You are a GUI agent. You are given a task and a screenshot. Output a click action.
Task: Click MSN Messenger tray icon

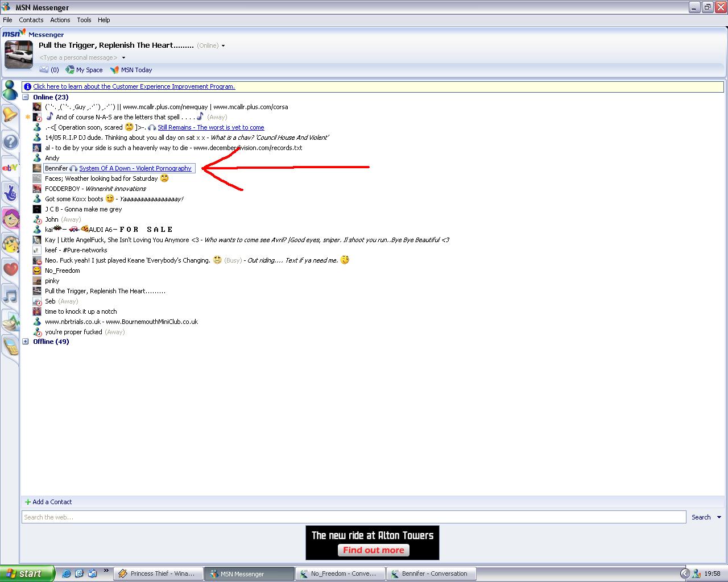tap(697, 573)
